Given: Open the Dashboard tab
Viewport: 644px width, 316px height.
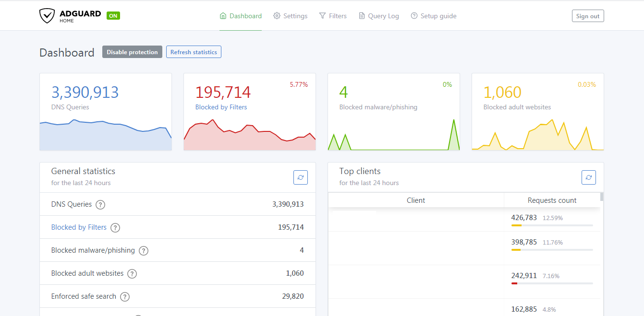Looking at the screenshot, I should point(241,16).
